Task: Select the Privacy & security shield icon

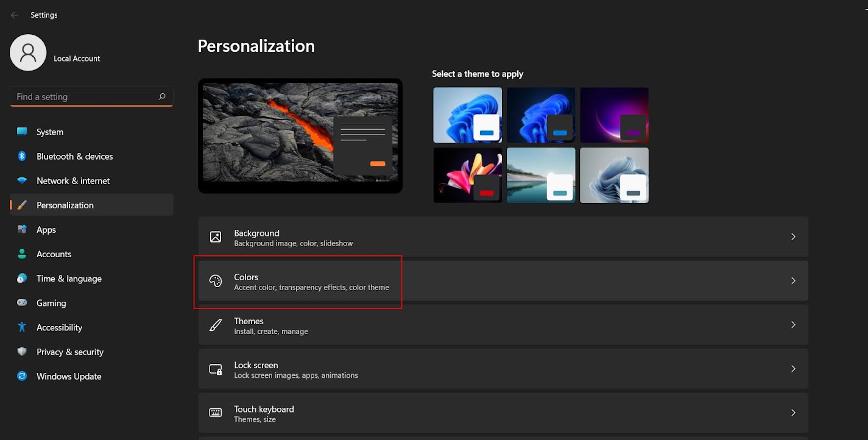Action: pyautogui.click(x=22, y=352)
